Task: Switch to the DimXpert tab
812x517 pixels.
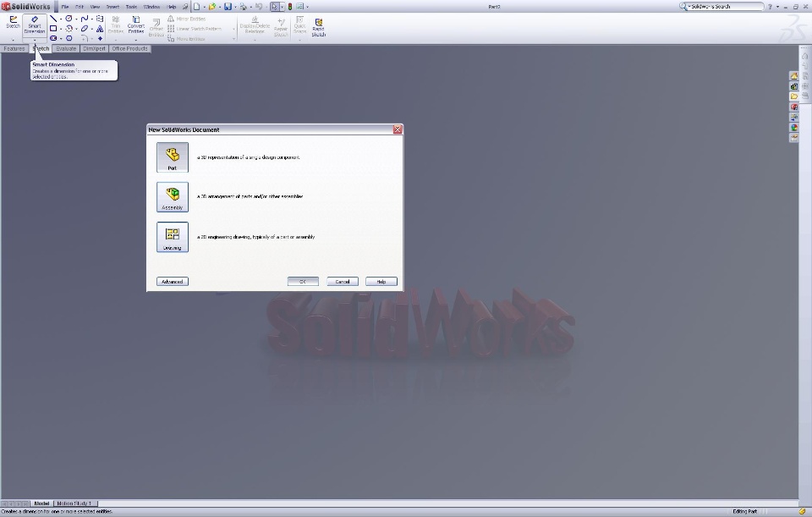Action: point(94,49)
